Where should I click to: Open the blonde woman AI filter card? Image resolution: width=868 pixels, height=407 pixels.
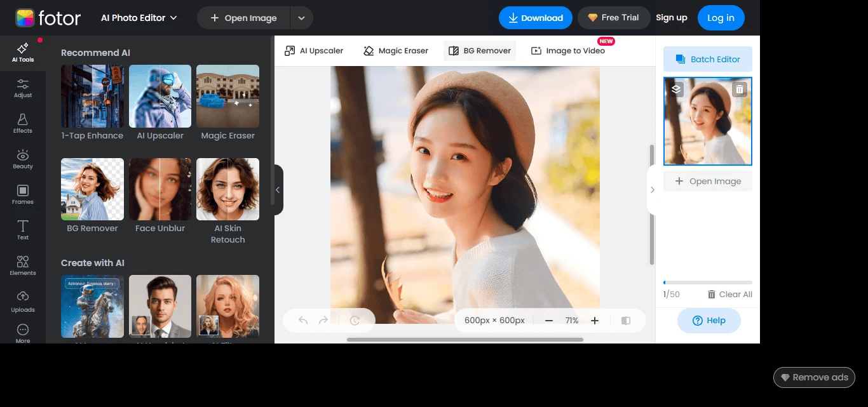point(227,306)
